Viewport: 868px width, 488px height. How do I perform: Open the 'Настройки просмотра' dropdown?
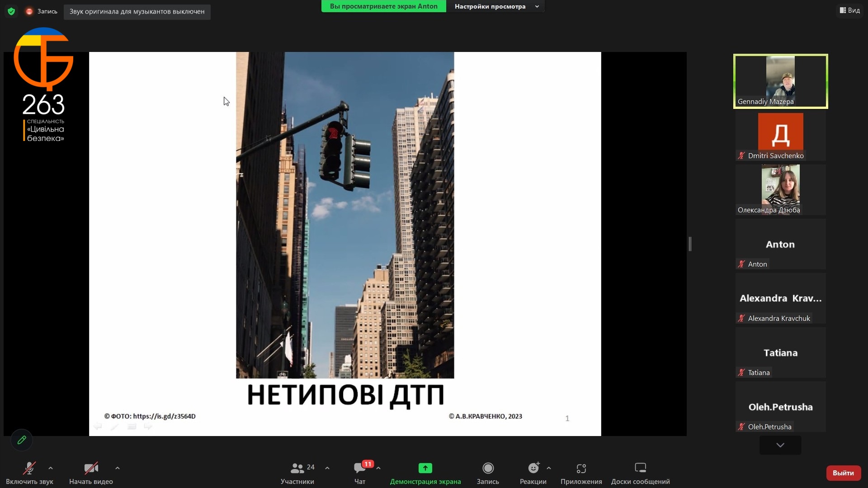point(496,6)
